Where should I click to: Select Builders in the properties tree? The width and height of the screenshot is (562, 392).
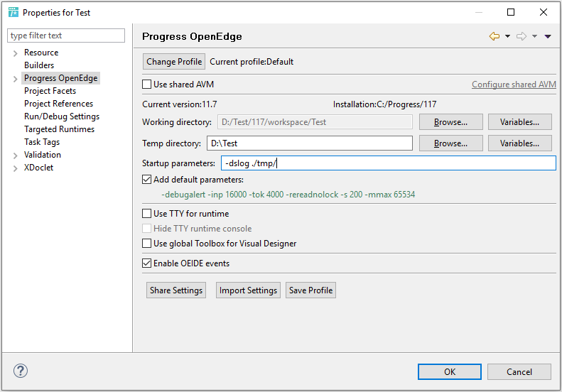tap(39, 65)
